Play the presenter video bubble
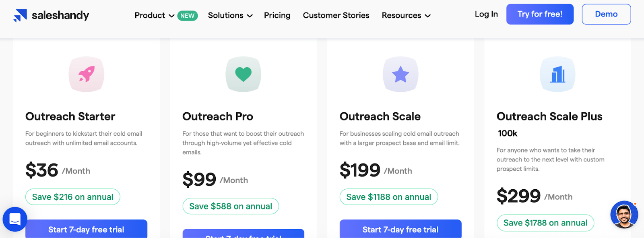 (623, 215)
